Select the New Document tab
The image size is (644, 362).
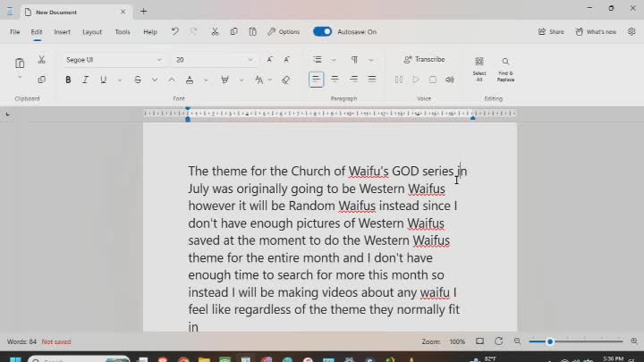tap(75, 12)
